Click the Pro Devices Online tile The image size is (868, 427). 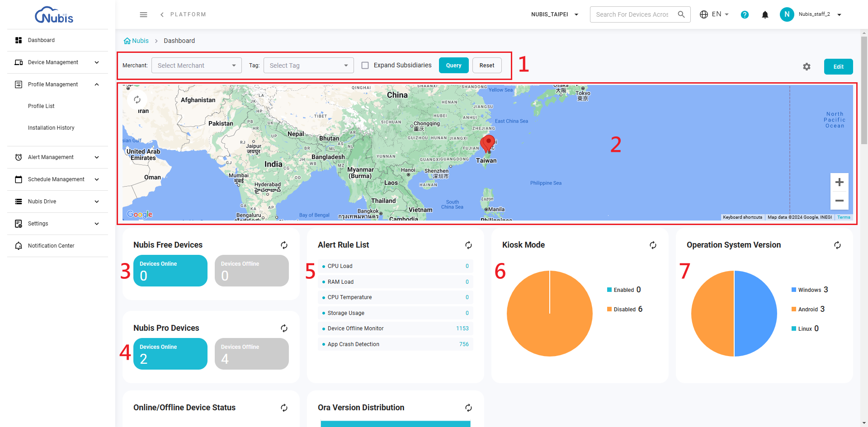(x=170, y=354)
